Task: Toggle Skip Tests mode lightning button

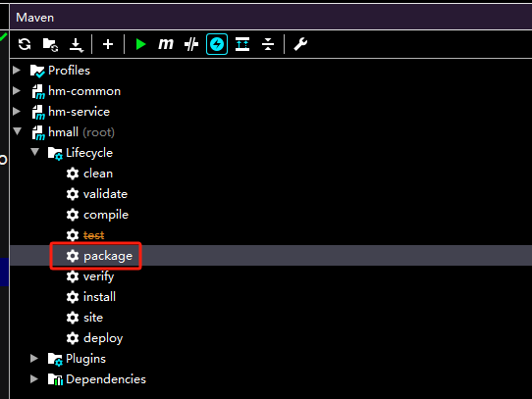Action: 217,44
